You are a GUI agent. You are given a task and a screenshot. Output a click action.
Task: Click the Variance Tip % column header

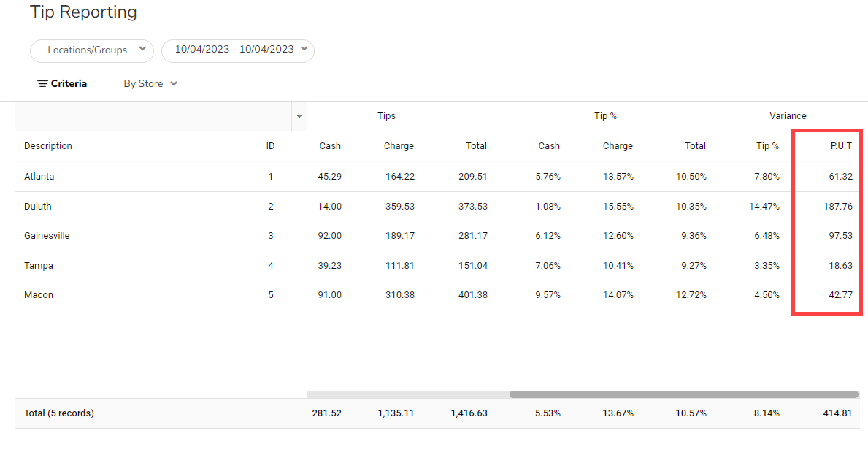(x=767, y=146)
